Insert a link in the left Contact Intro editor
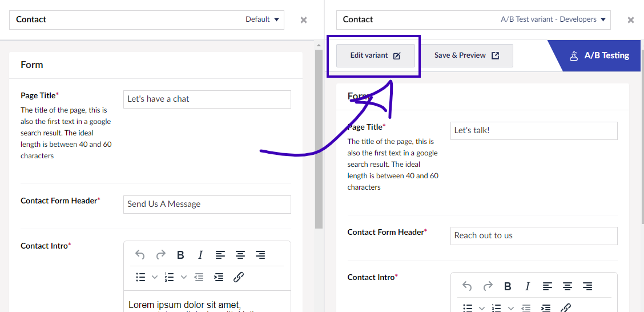This screenshot has height=312, width=644. (x=239, y=277)
